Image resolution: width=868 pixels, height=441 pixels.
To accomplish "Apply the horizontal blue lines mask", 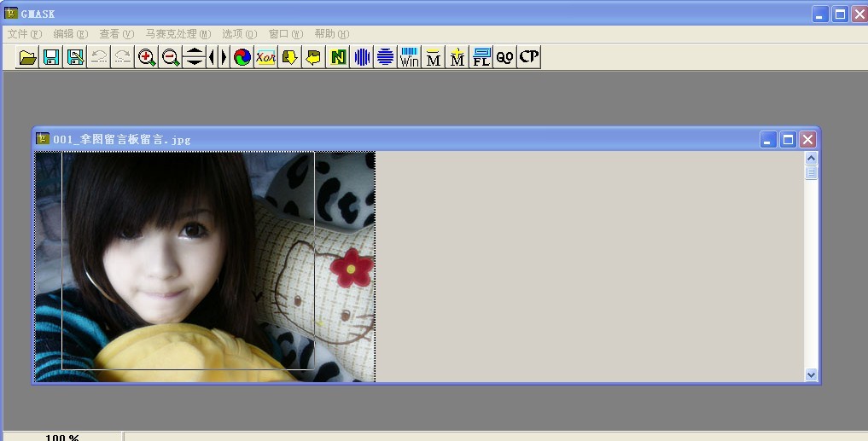I will click(386, 57).
